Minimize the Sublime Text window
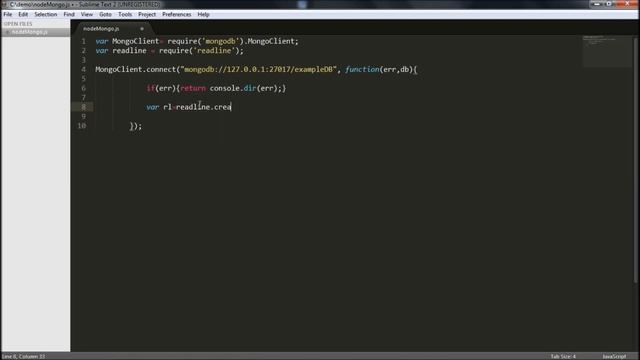Viewport: 640px width, 360px height. (598, 4)
